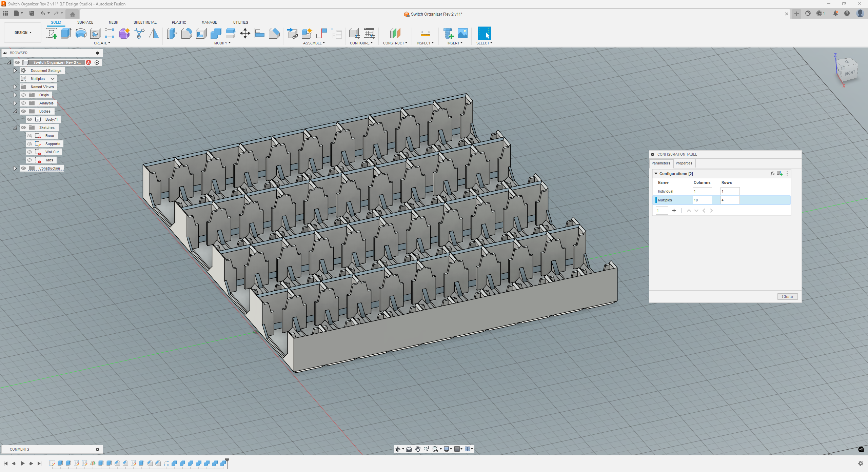This screenshot has height=472, width=868.
Task: Click the Extrude tool icon
Action: pyautogui.click(x=66, y=33)
